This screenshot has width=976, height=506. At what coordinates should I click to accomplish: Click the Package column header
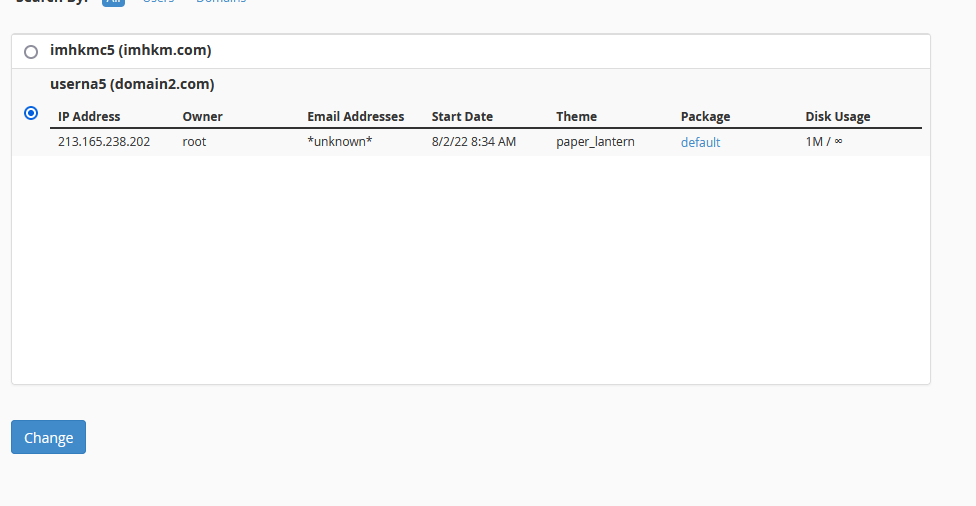[705, 116]
